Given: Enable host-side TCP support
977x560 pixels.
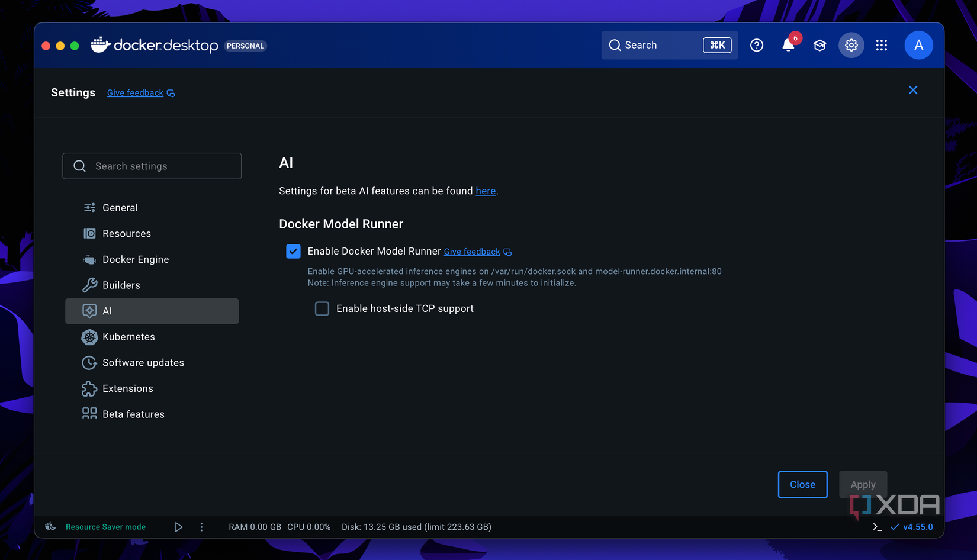Looking at the screenshot, I should 322,308.
